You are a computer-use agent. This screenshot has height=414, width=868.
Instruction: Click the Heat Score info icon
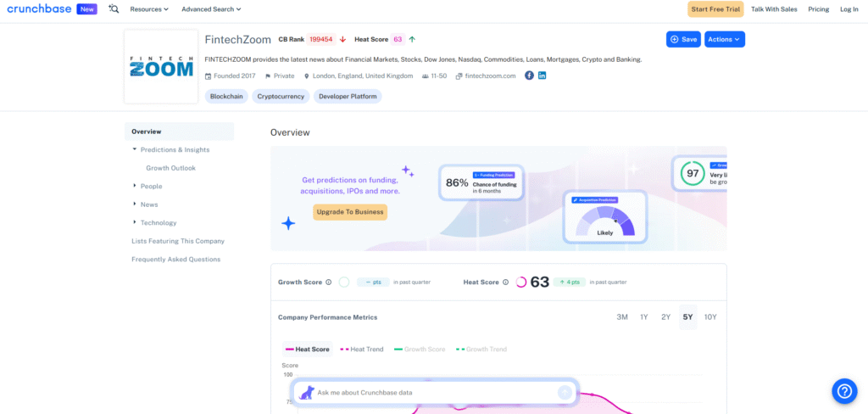pyautogui.click(x=505, y=283)
